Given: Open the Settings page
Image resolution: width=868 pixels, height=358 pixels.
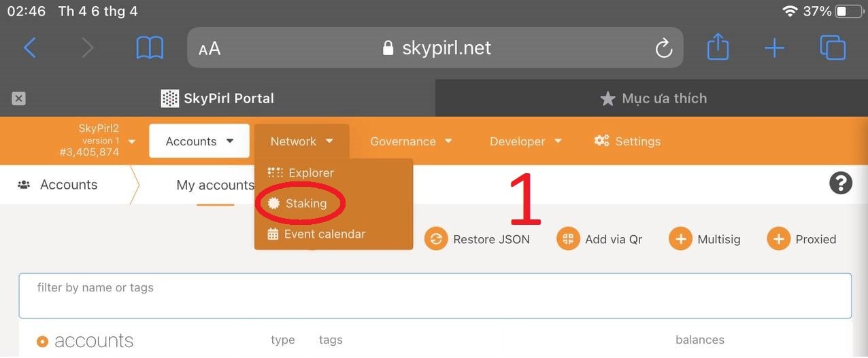Looking at the screenshot, I should (627, 141).
